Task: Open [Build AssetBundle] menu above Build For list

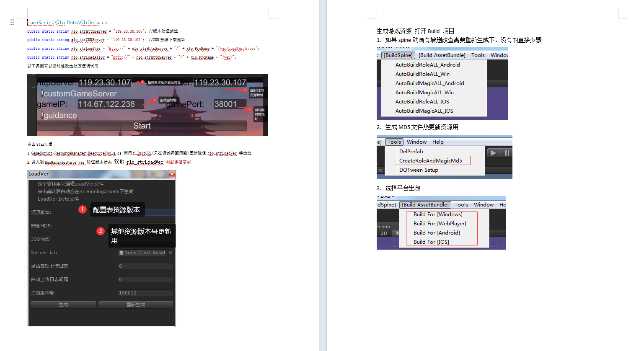Action: pos(425,205)
